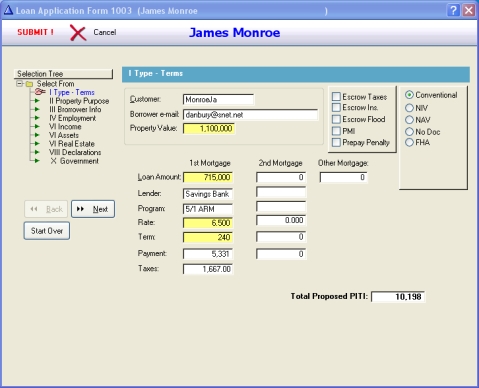Click the Selection Tree header
The width and height of the screenshot is (479, 388).
coord(63,74)
